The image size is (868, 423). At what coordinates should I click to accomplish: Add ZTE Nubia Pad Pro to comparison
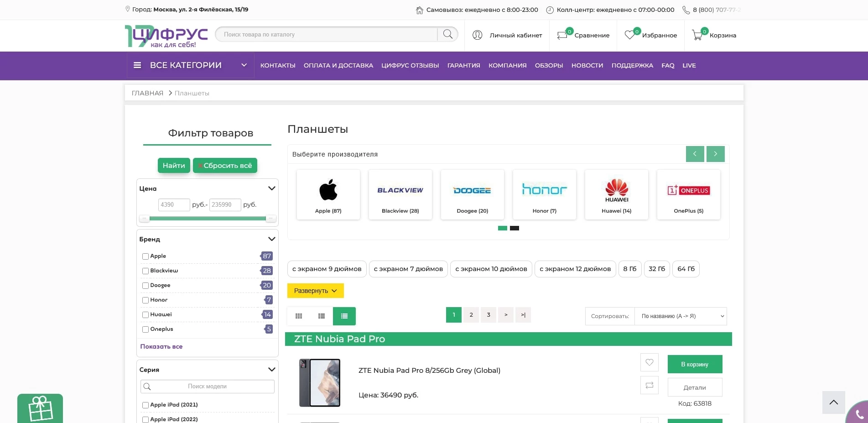pos(649,385)
